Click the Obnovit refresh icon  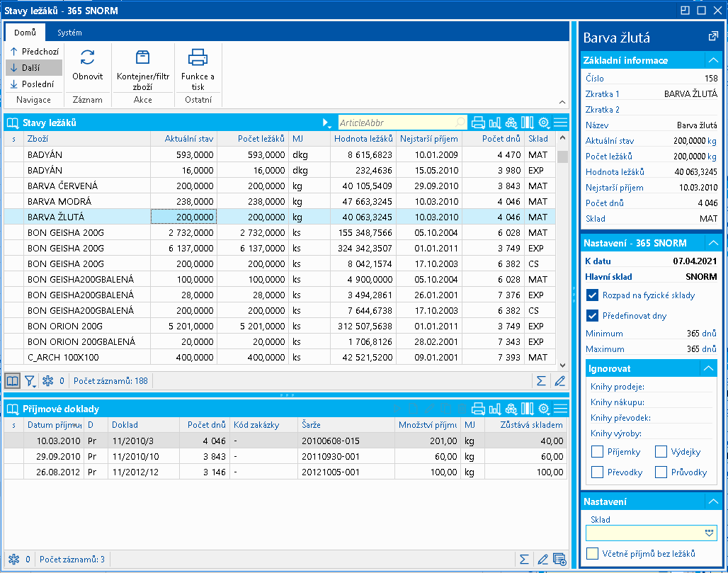pos(88,58)
